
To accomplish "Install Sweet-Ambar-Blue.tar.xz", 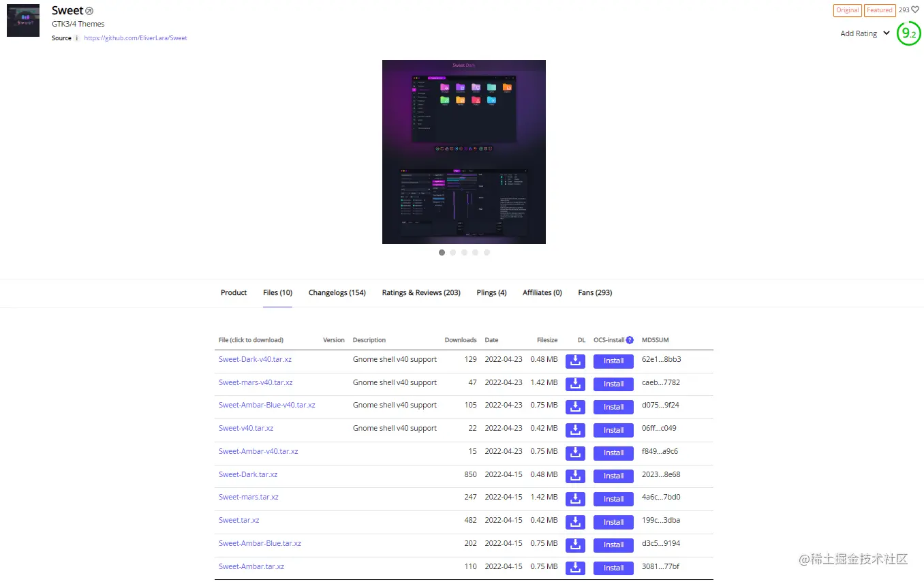I will pyautogui.click(x=613, y=545).
